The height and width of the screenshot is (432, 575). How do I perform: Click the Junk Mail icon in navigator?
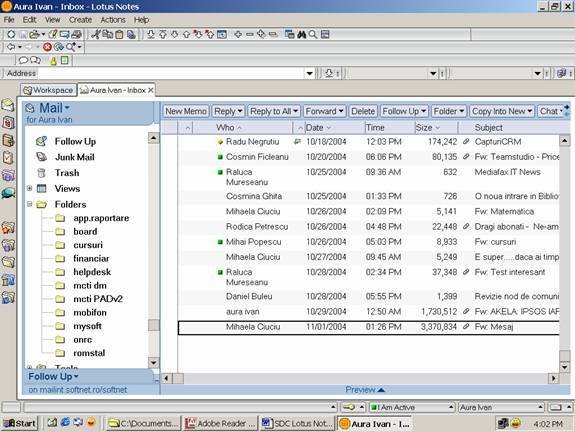[41, 157]
